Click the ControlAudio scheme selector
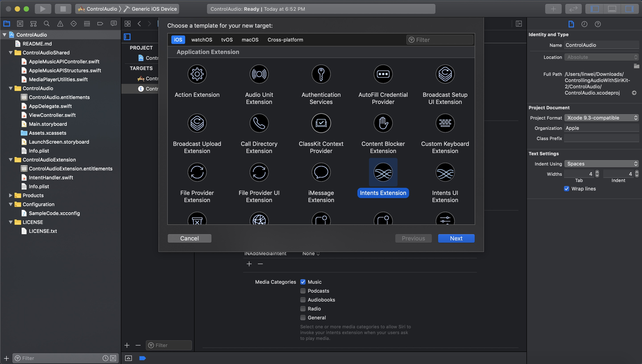 point(98,9)
